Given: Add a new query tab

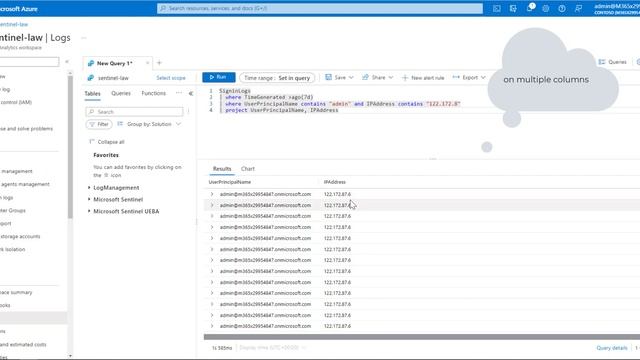Looking at the screenshot, I should click(159, 63).
